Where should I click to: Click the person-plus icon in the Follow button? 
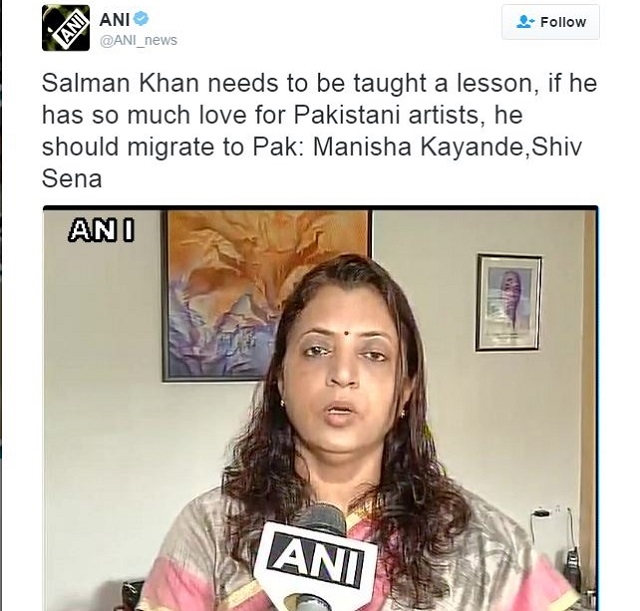[525, 22]
